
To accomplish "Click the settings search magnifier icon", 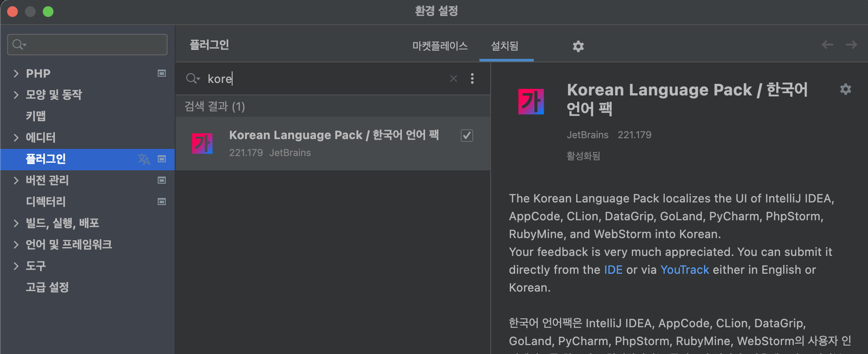I will pyautogui.click(x=19, y=45).
